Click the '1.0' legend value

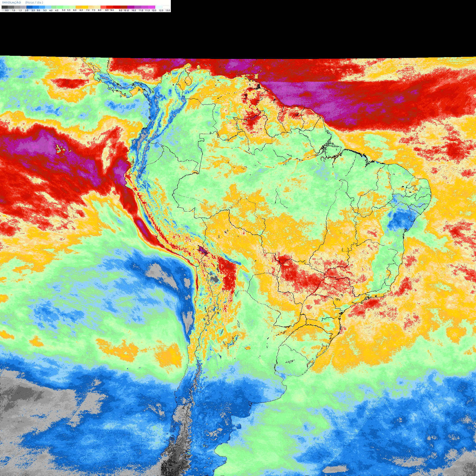coord(13,10)
